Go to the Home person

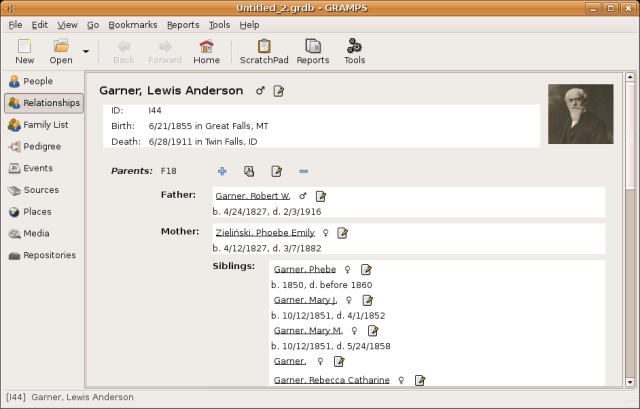(x=207, y=51)
